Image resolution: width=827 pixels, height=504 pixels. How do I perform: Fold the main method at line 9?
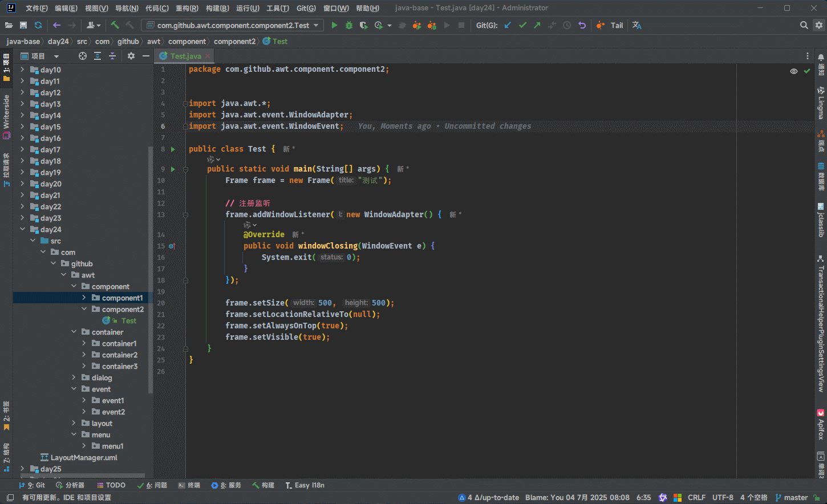[x=185, y=169]
